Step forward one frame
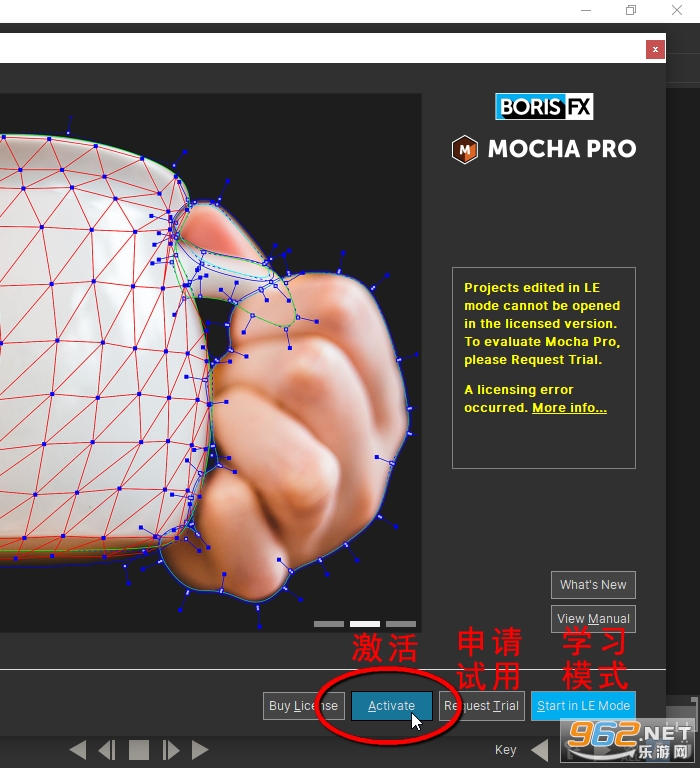This screenshot has width=700, height=768. (170, 750)
